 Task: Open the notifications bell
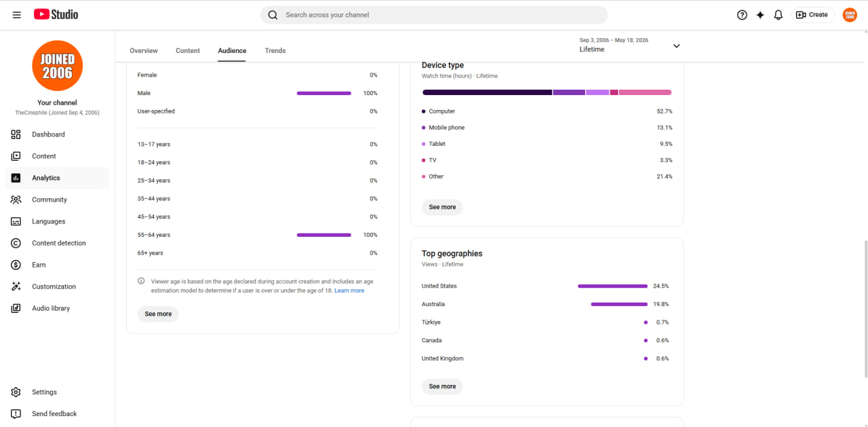coord(778,15)
